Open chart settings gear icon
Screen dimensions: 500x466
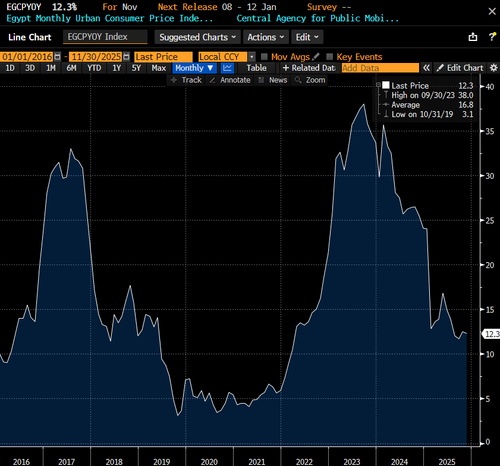click(494, 68)
